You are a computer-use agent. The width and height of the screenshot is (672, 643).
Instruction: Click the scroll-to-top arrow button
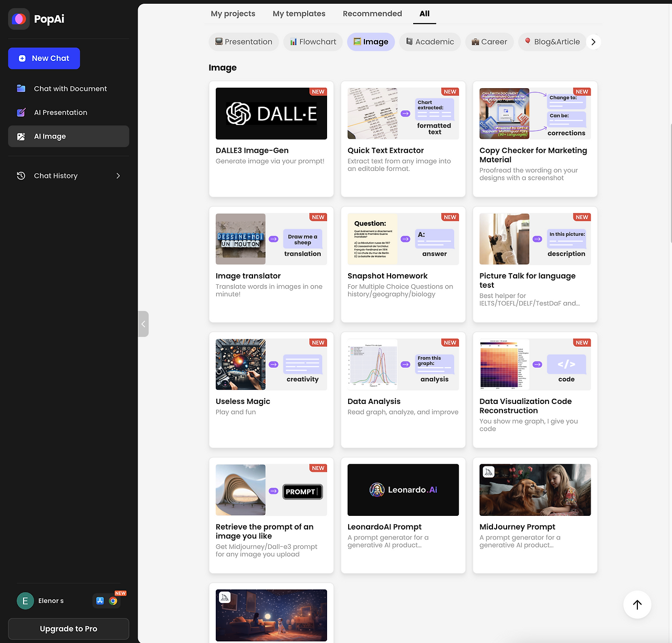point(637,605)
